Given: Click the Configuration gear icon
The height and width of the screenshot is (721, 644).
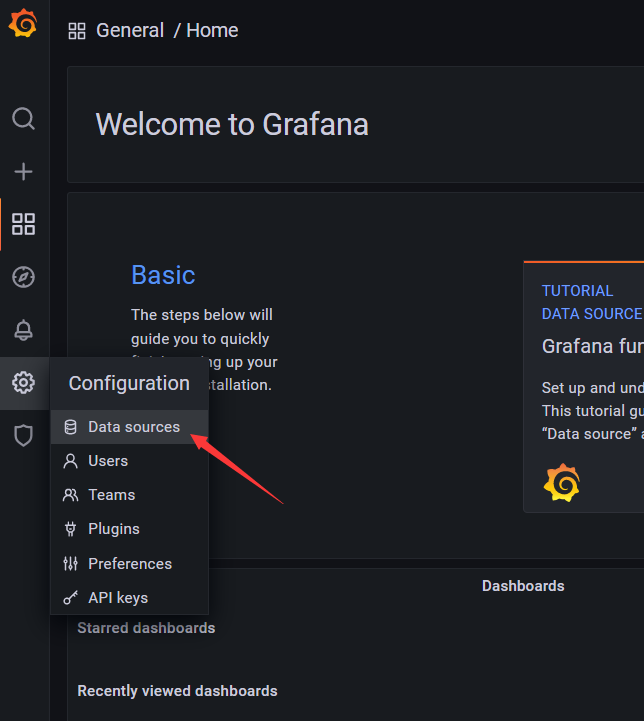Looking at the screenshot, I should click(23, 383).
